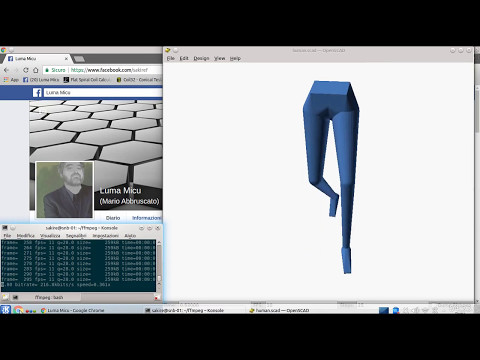The image size is (480, 360).
Task: Click Chrome's home icon
Action: pos(36,70)
